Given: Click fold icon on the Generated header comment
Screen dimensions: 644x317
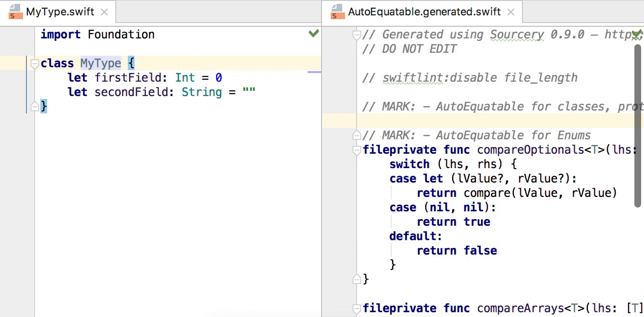Looking at the screenshot, I should (x=357, y=34).
